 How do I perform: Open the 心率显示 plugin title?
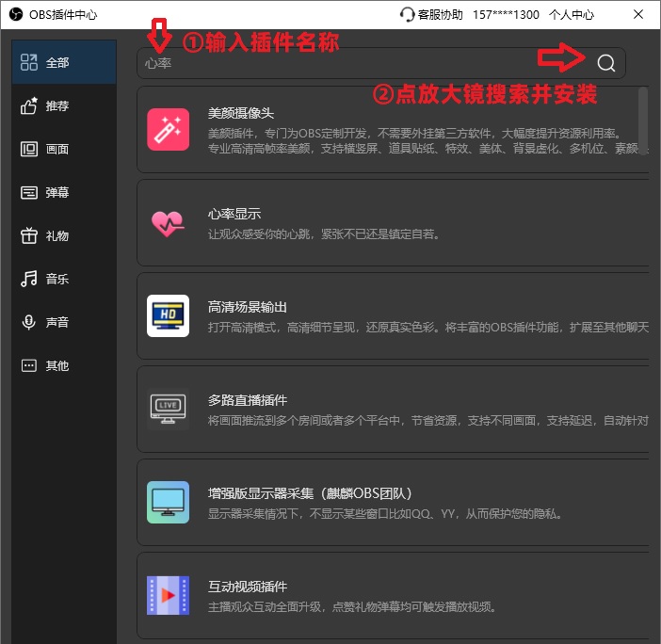pos(234,214)
